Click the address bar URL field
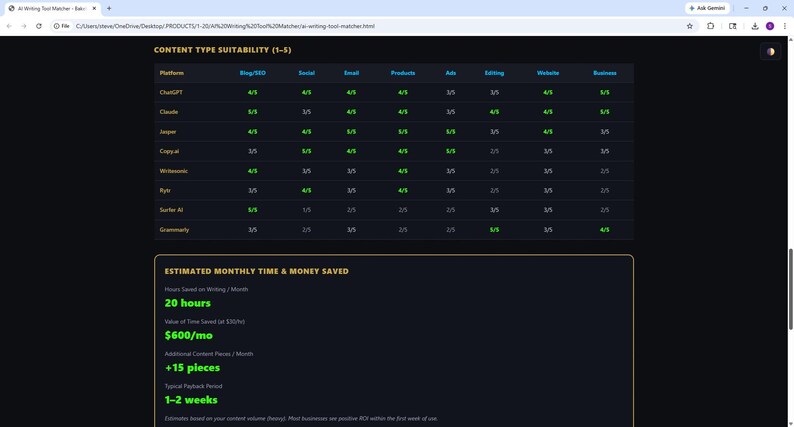Image resolution: width=794 pixels, height=427 pixels. coord(377,26)
